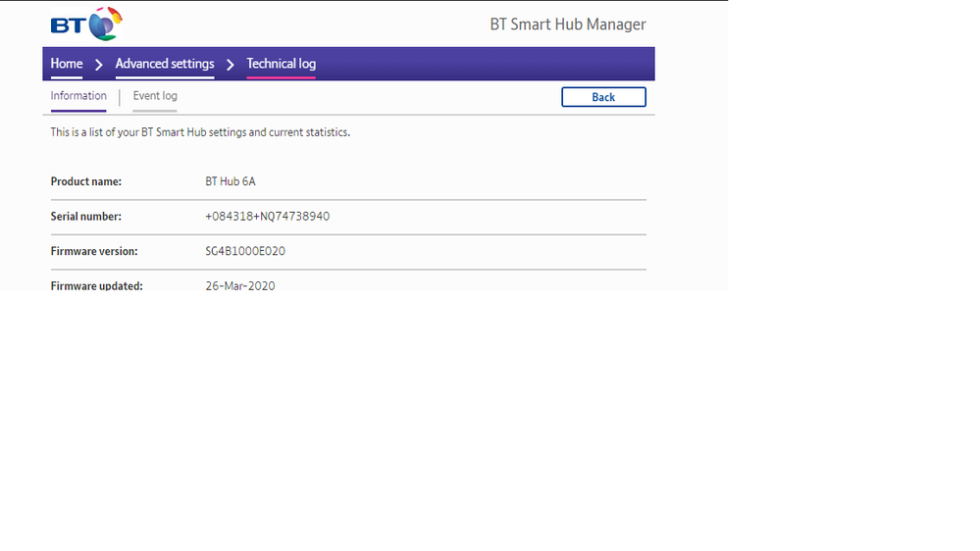Click the BT Smart Hub Manager title
Screen dimensions: 980x551
point(567,25)
